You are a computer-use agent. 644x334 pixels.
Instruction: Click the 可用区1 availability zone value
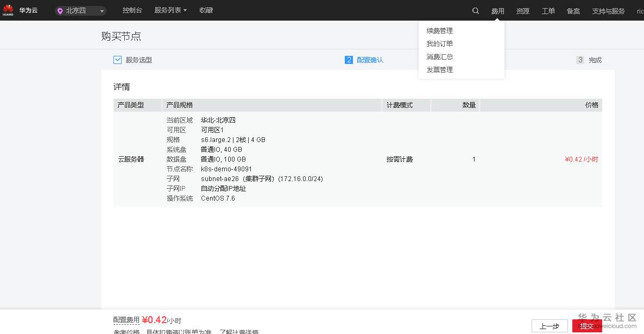coord(212,130)
